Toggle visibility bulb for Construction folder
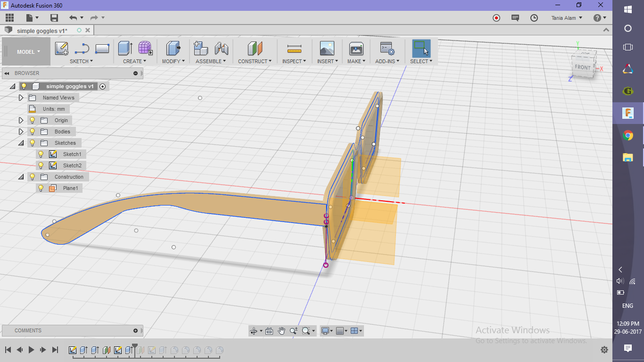This screenshot has height=362, width=644. (x=33, y=177)
